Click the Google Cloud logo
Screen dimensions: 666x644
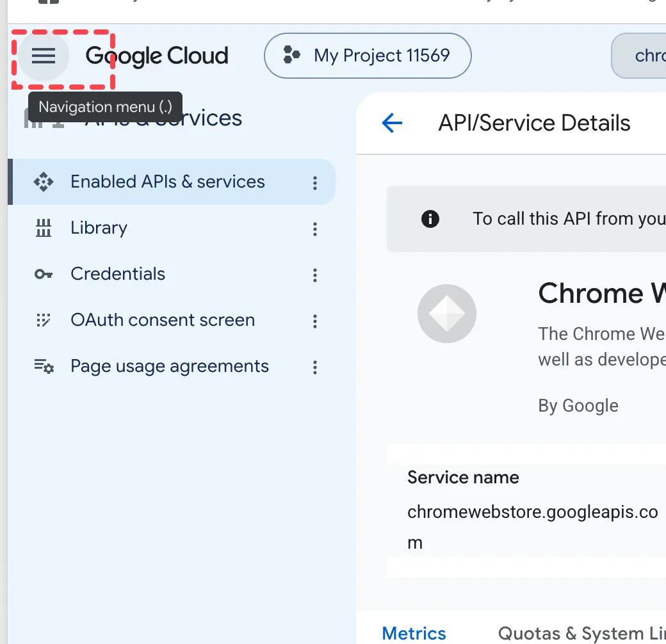tap(157, 56)
